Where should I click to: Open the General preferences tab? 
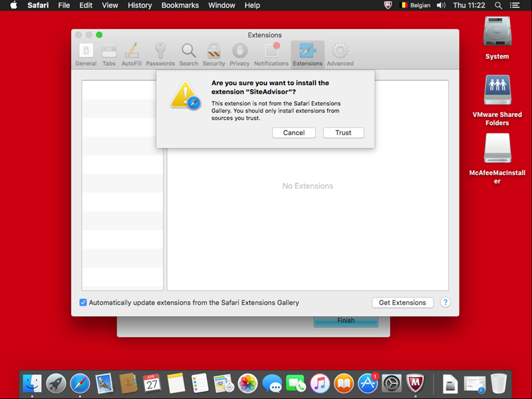pos(86,55)
